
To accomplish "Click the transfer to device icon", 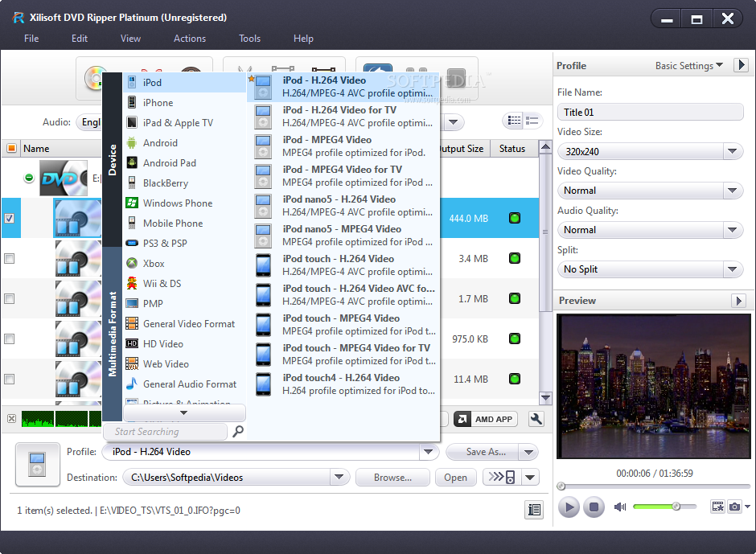I will [501, 478].
